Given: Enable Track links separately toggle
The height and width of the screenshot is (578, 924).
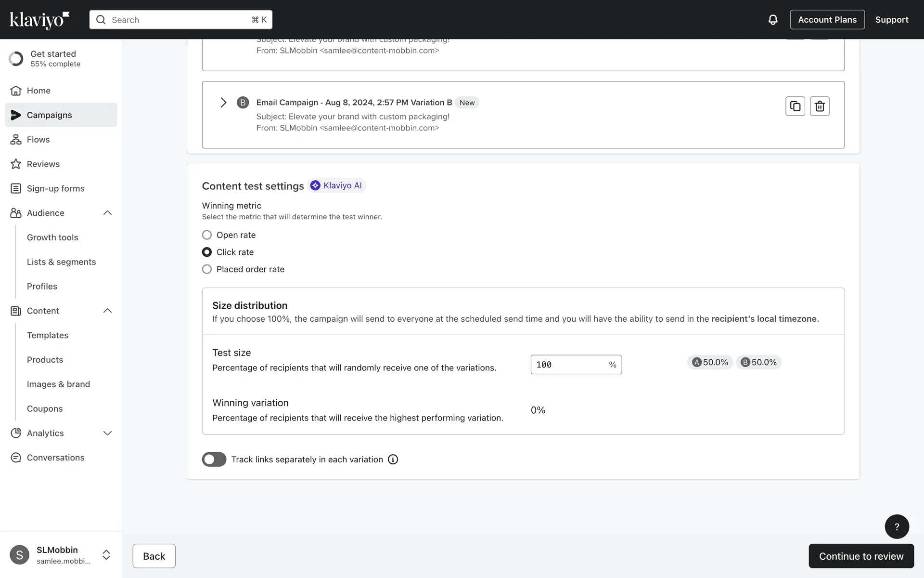Looking at the screenshot, I should click(x=214, y=460).
